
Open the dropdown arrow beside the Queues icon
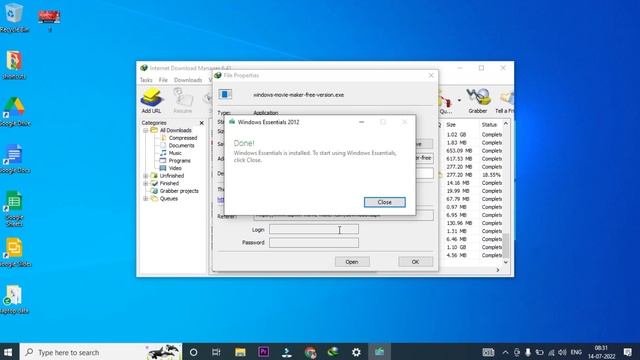tap(459, 100)
